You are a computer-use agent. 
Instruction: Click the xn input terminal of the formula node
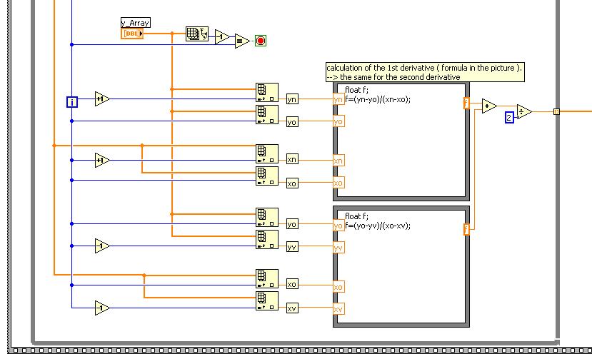(x=338, y=161)
